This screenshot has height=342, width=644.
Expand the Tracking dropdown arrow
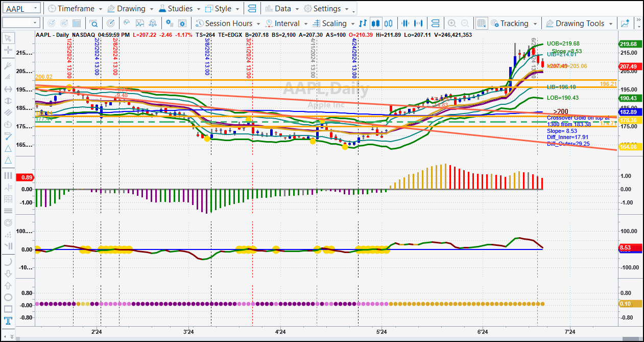tap(535, 24)
